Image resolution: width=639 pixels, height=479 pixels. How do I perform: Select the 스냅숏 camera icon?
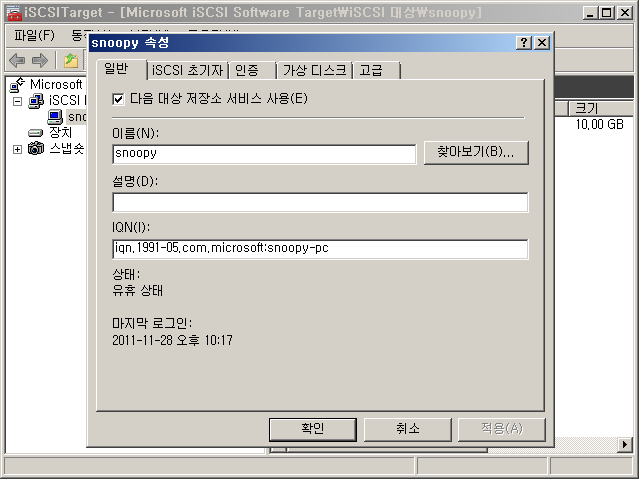[36, 148]
